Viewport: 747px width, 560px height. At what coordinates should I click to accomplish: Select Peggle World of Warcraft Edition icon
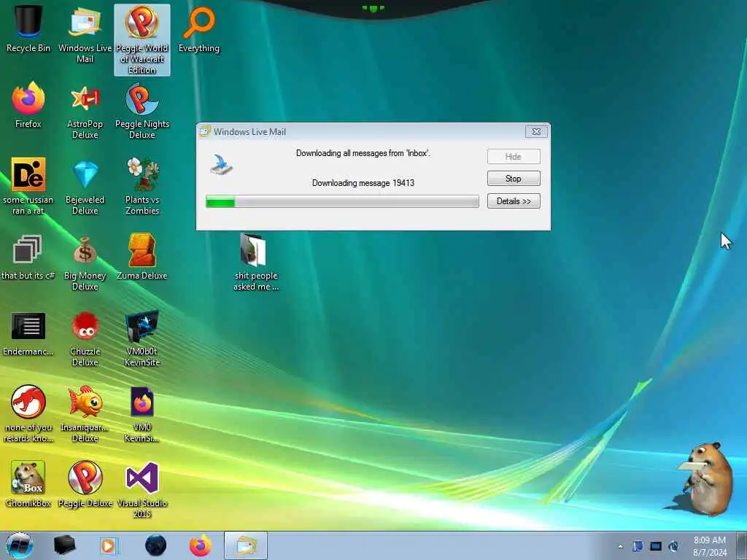(142, 40)
